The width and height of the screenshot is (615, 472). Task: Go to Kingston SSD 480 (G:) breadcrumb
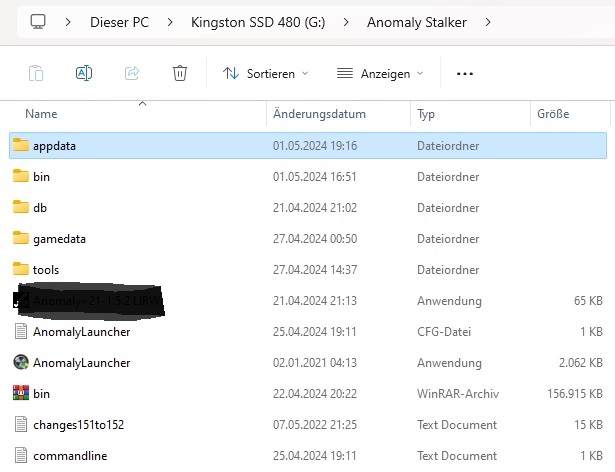coord(258,22)
